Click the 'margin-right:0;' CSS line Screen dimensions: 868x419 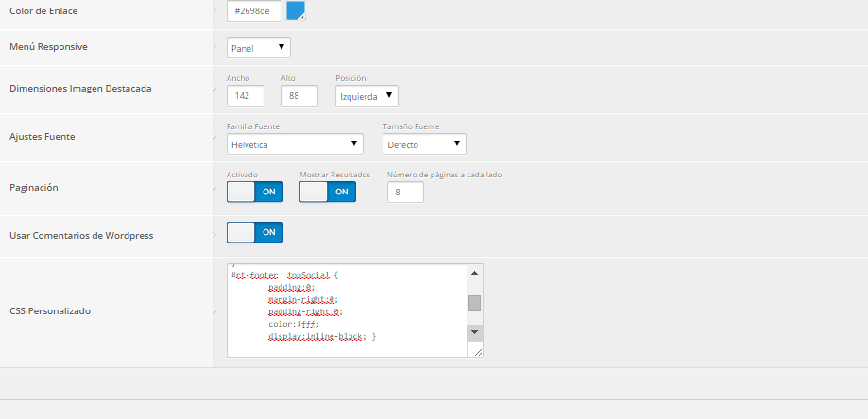point(303,299)
